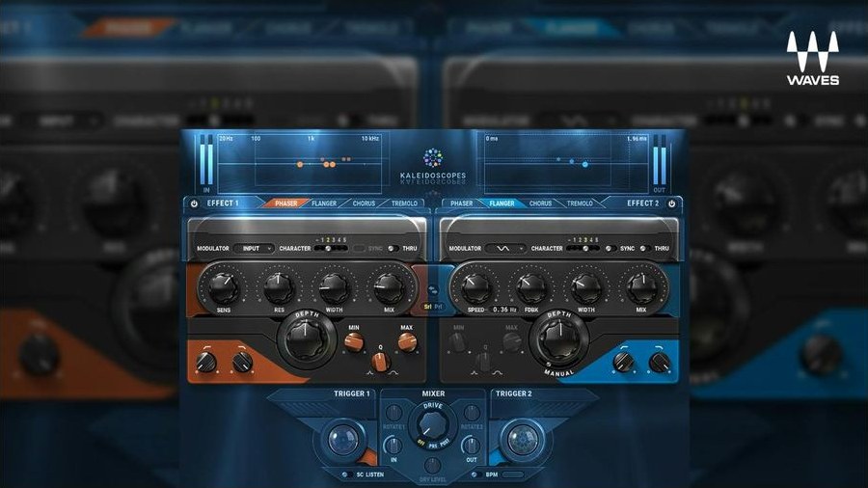
Task: Click the BPM value field
Action: (513, 474)
